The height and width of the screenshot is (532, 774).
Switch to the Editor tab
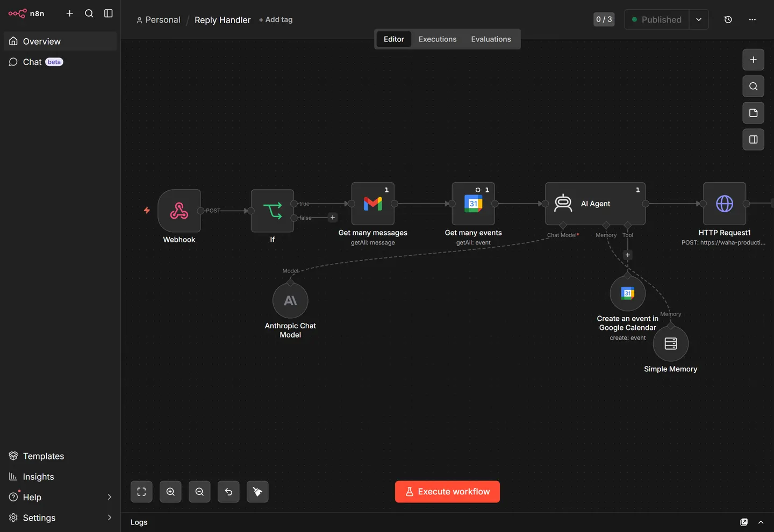[394, 39]
